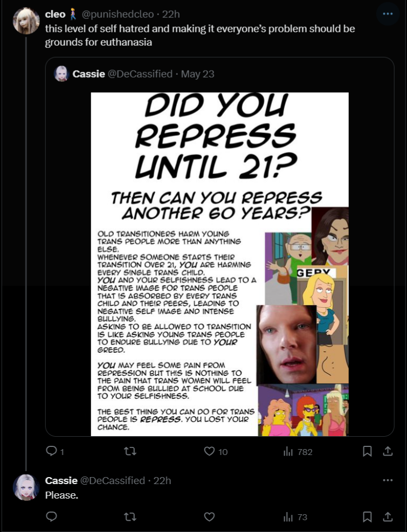
Task: View analytics showing 73 views
Action: [x=295, y=517]
